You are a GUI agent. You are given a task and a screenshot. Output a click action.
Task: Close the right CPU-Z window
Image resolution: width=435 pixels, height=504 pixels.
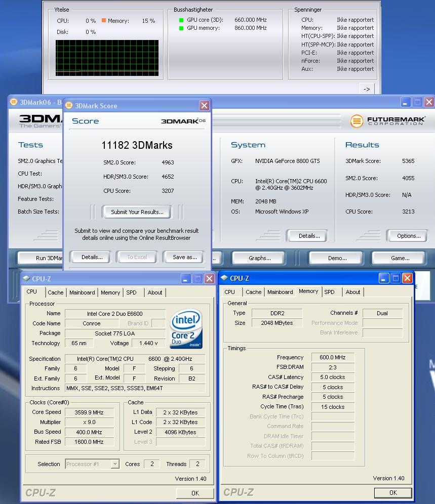click(x=407, y=278)
